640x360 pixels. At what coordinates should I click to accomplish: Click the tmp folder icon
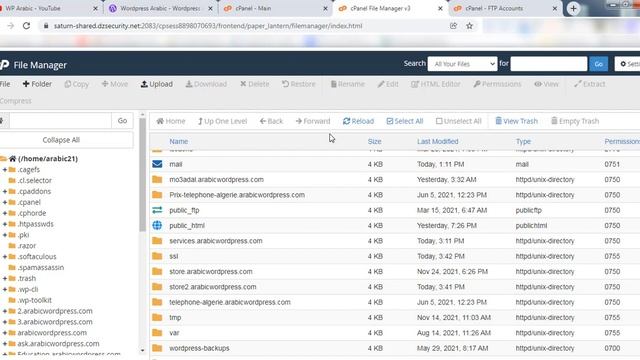pyautogui.click(x=157, y=317)
